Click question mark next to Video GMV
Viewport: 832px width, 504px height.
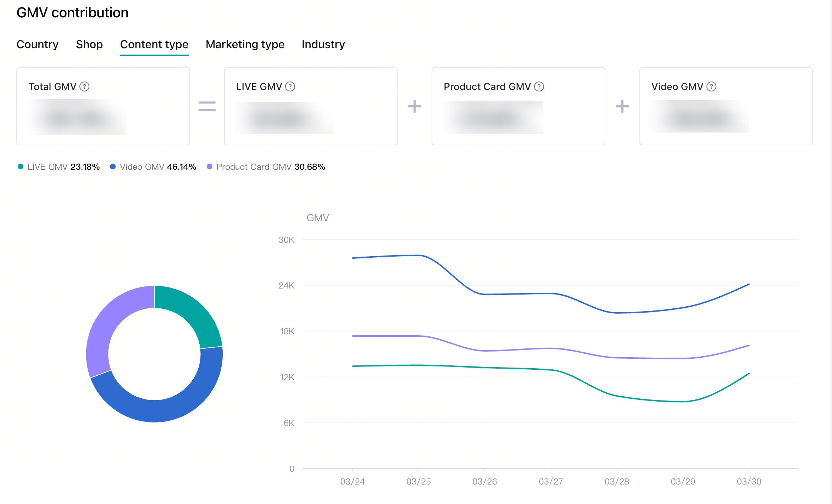[x=711, y=86]
